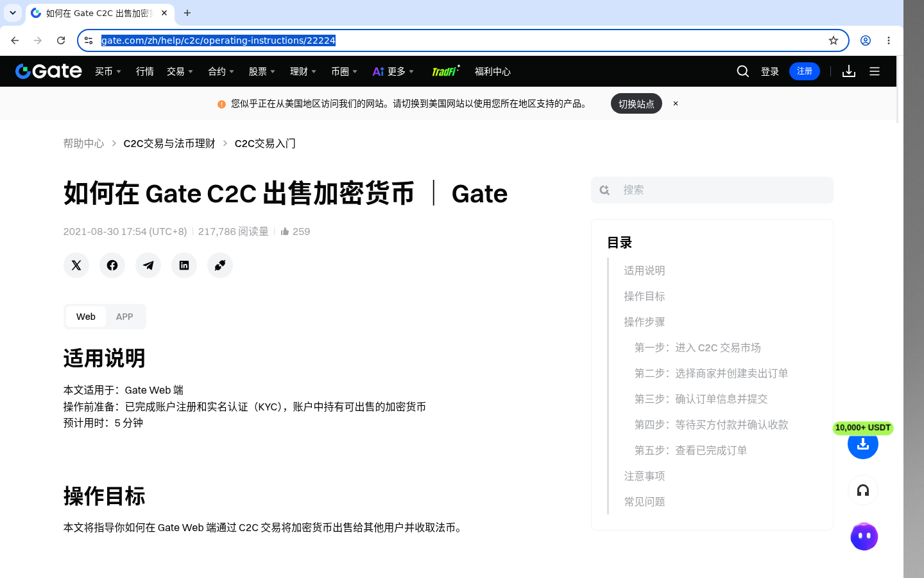Jump to 常见问题 in contents
This screenshot has height=578, width=924.
[645, 502]
